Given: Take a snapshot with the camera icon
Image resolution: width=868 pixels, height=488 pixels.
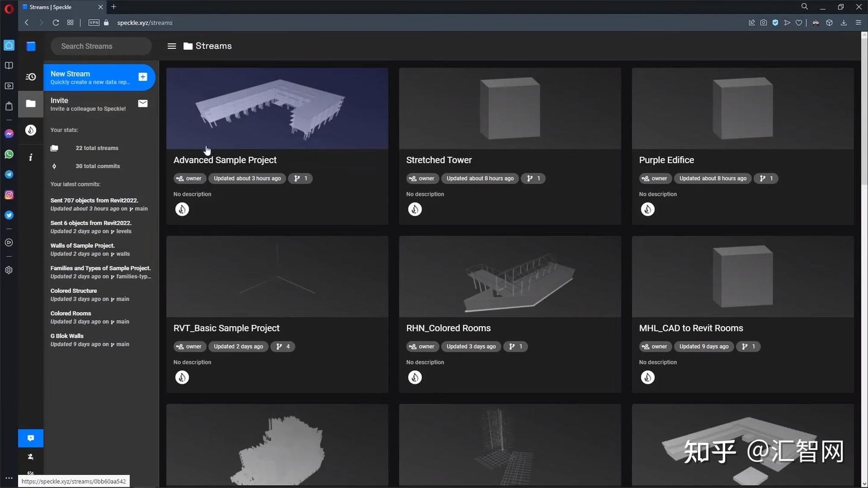Looking at the screenshot, I should tap(764, 22).
